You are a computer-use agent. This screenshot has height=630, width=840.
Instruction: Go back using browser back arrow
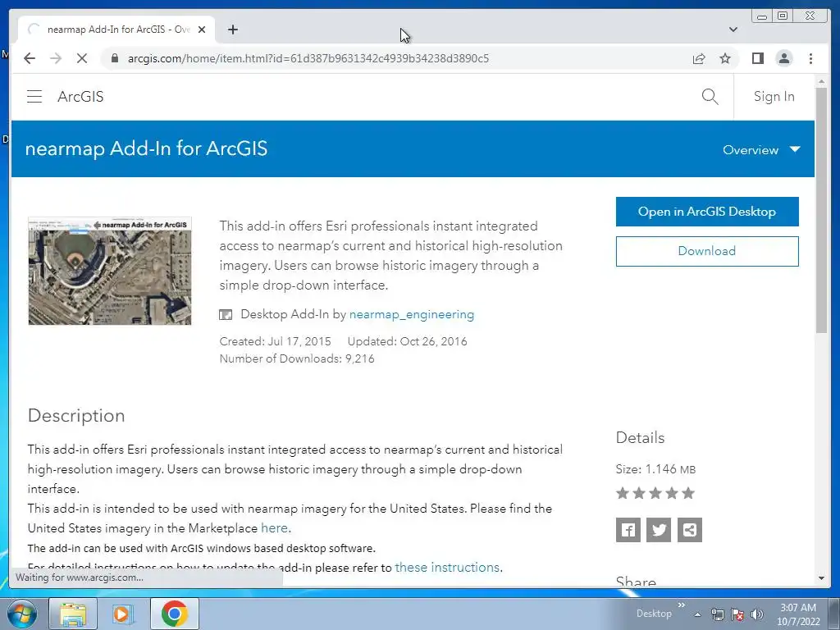tap(30, 58)
